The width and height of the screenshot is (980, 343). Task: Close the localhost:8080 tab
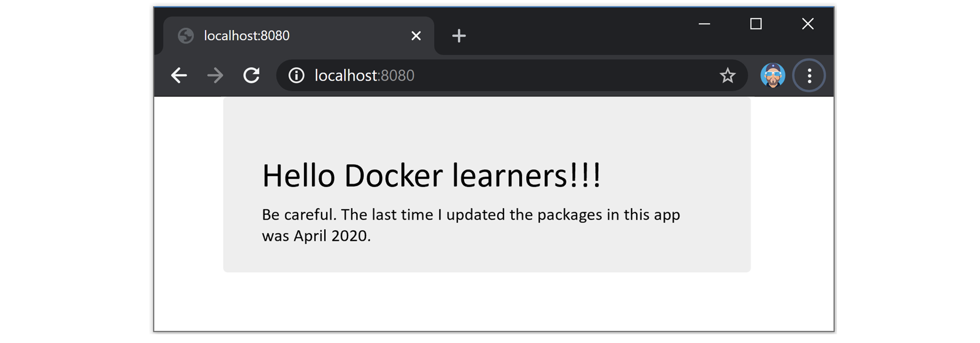(416, 36)
